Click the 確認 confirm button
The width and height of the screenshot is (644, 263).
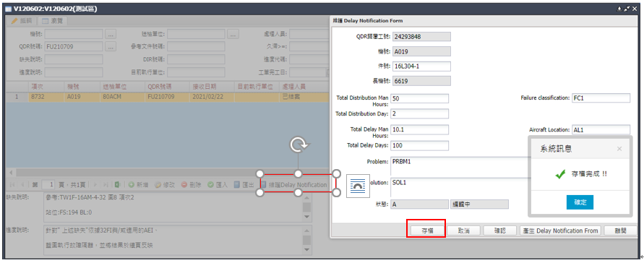500,230
